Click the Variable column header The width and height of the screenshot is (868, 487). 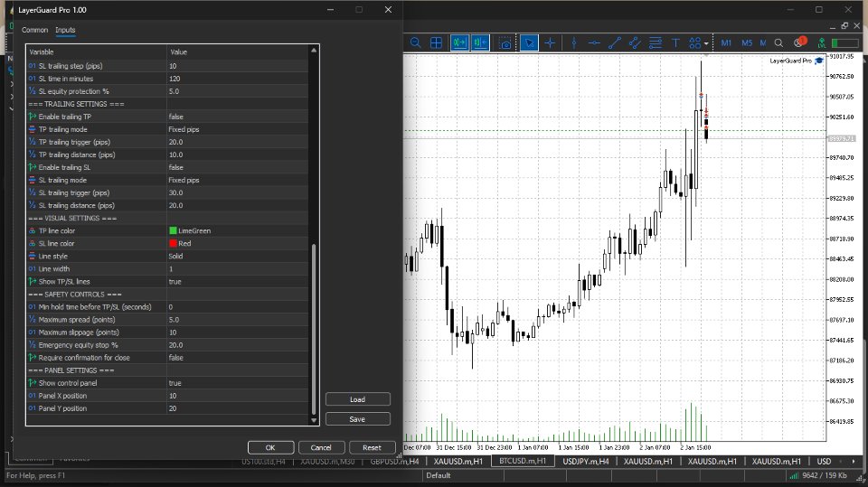click(x=97, y=52)
